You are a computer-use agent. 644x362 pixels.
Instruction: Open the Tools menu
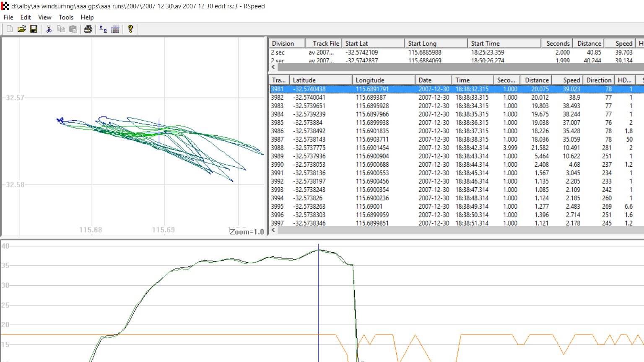(x=66, y=17)
